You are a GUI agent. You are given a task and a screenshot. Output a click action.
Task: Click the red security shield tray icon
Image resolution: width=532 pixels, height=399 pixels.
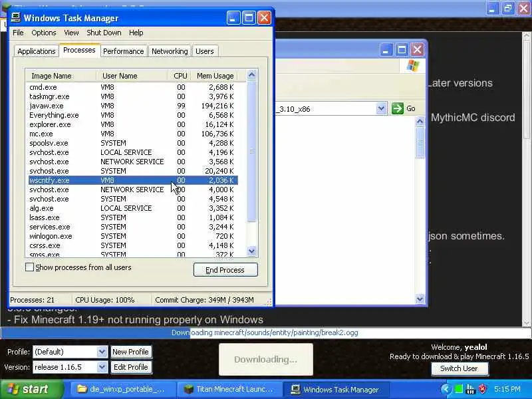click(x=482, y=389)
